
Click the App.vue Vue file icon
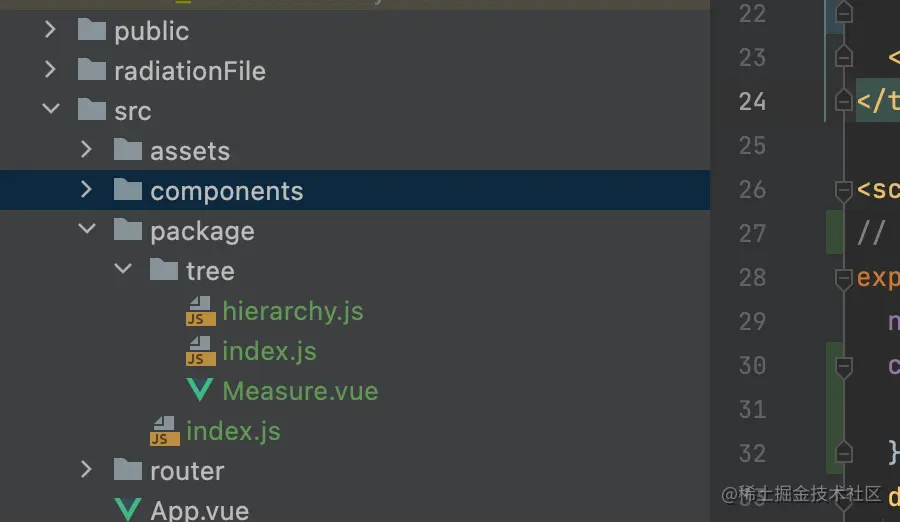(x=128, y=510)
